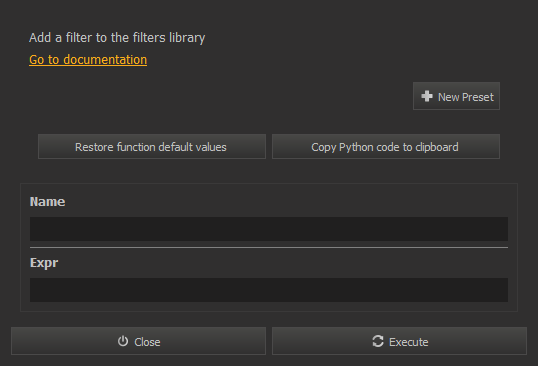538x366 pixels.
Task: Click the circular arrows icon beside Execute
Action: click(378, 341)
